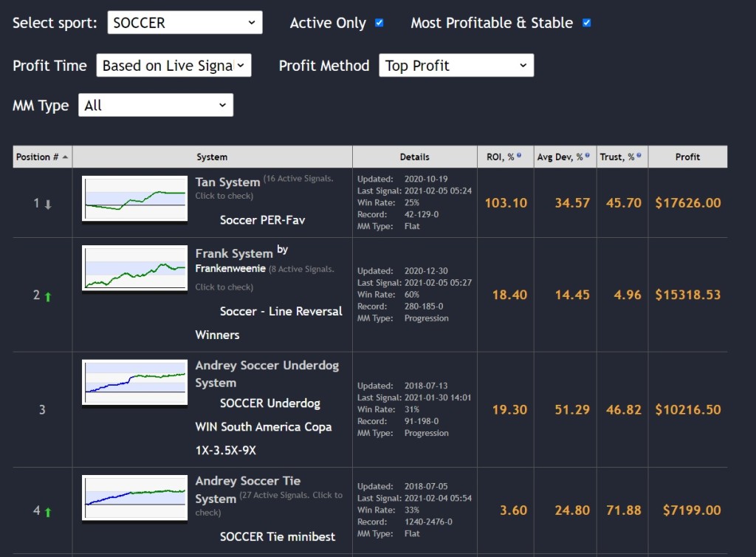Open the Tan System performance chart thumbnail
The width and height of the screenshot is (756, 557).
coord(134,199)
